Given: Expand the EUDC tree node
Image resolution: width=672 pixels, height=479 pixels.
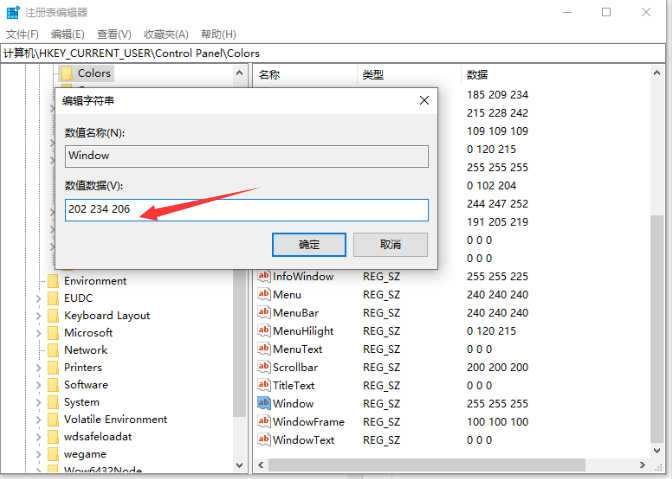Looking at the screenshot, I should (39, 298).
